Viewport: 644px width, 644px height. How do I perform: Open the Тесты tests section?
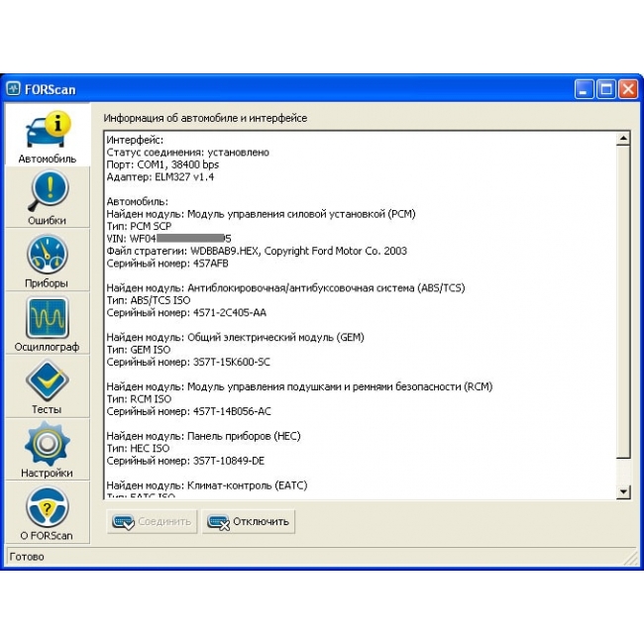coord(48,386)
